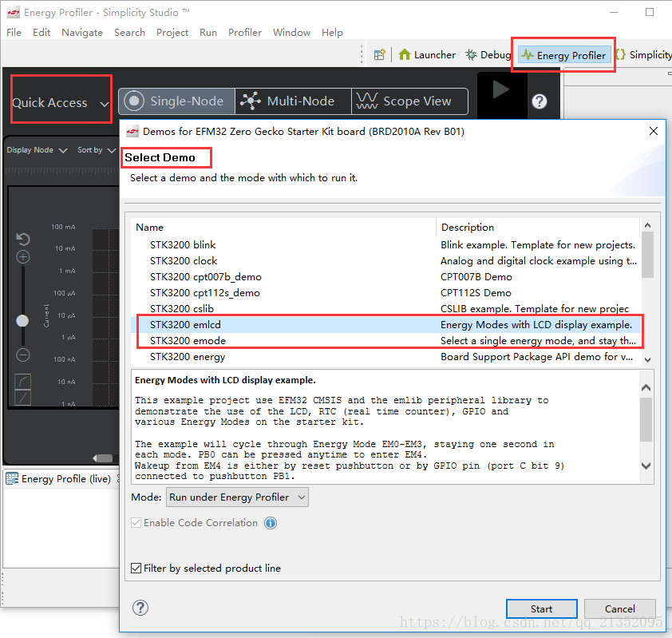Click the Start button
Screen dimensions: 672x638
coord(541,608)
